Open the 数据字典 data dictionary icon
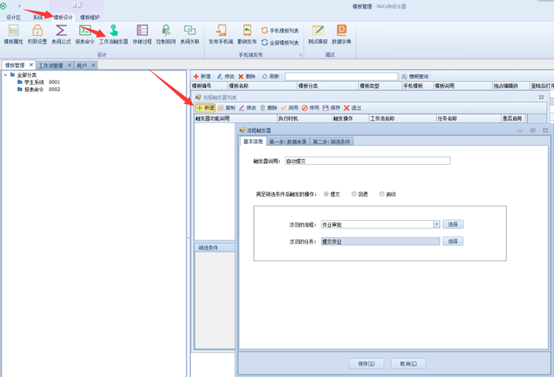The height and width of the screenshot is (377, 554). [x=341, y=34]
